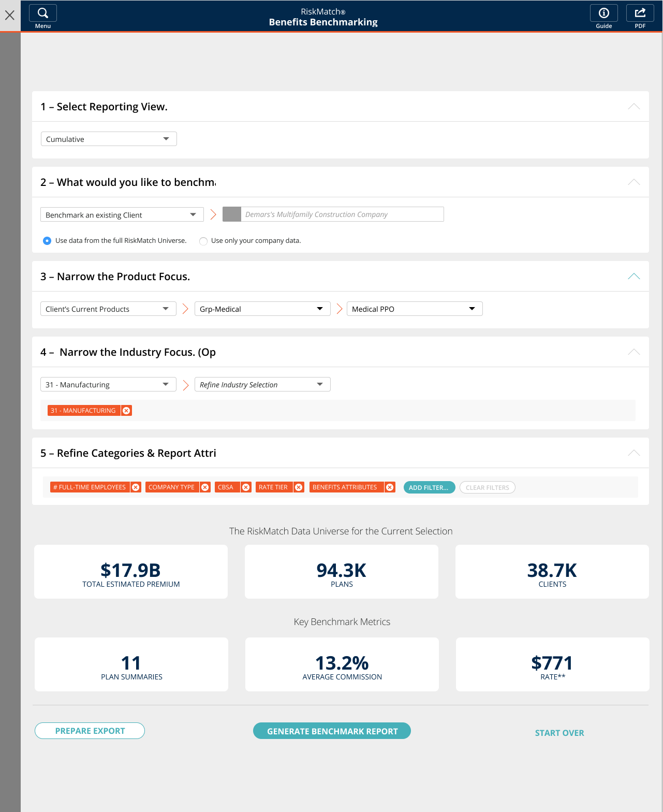This screenshot has width=663, height=812.
Task: Remove the Rate Tier filter
Action: pyautogui.click(x=299, y=487)
